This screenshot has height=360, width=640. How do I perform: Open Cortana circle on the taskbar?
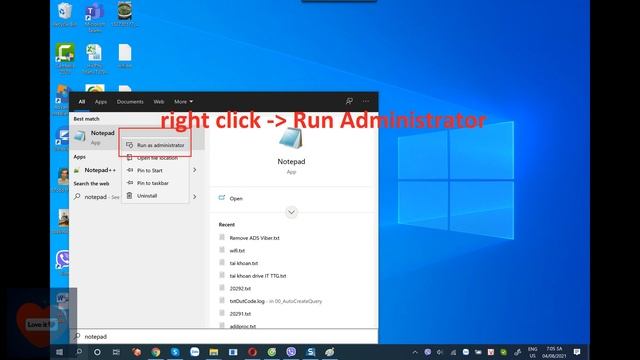[x=97, y=352]
